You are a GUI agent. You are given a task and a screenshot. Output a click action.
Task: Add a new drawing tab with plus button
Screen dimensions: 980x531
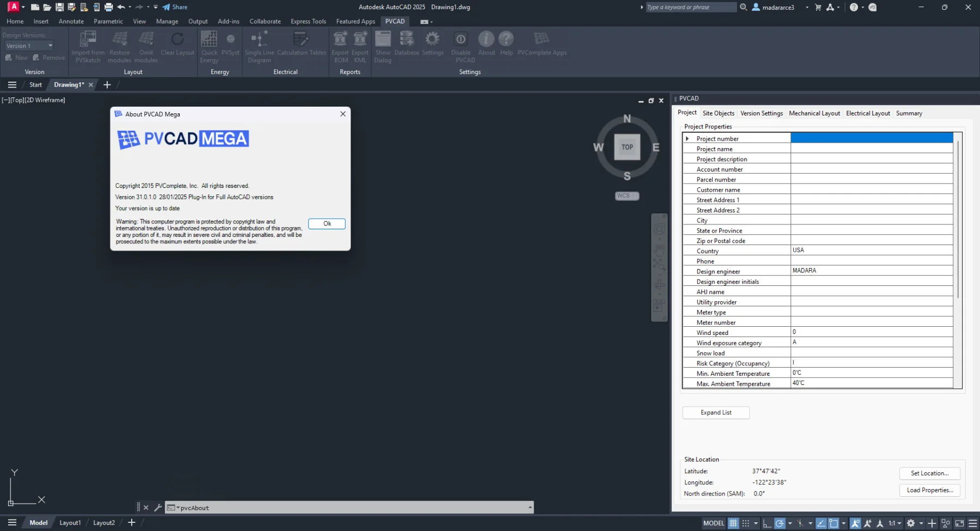tap(107, 85)
